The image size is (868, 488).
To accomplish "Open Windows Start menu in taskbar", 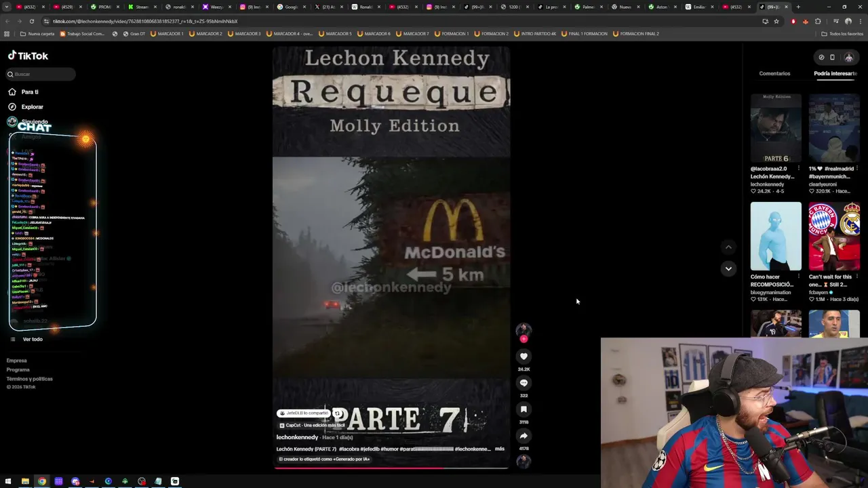I will [8, 481].
